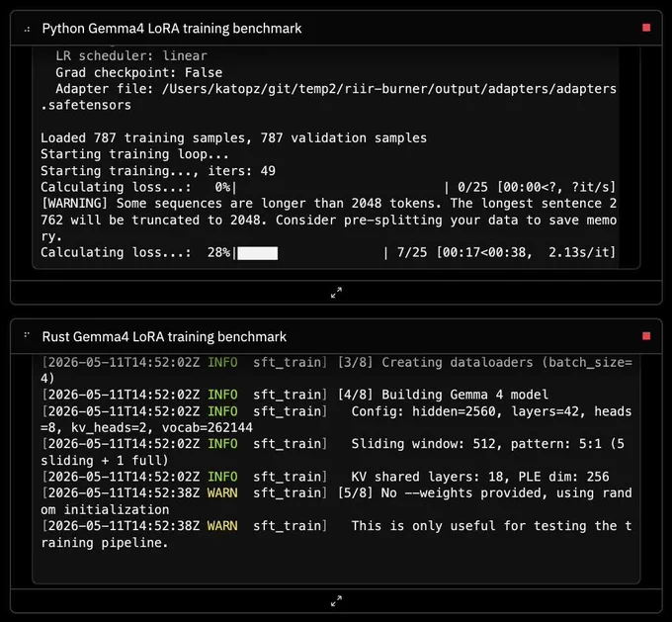This screenshot has width=672, height=622.
Task: Expand the Rust benchmark panel to fullscreen
Action: [x=336, y=600]
